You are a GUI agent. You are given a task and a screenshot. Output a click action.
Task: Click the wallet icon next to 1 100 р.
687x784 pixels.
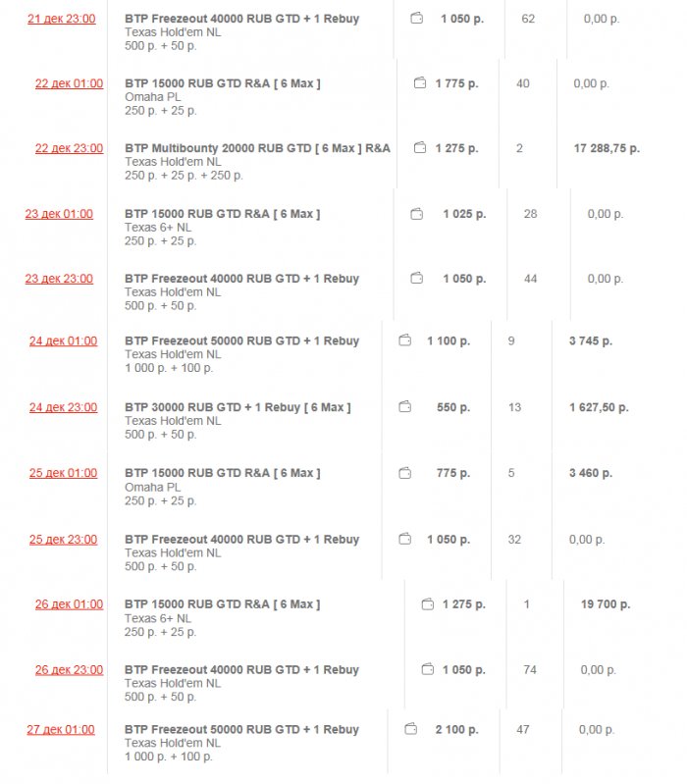click(x=405, y=340)
